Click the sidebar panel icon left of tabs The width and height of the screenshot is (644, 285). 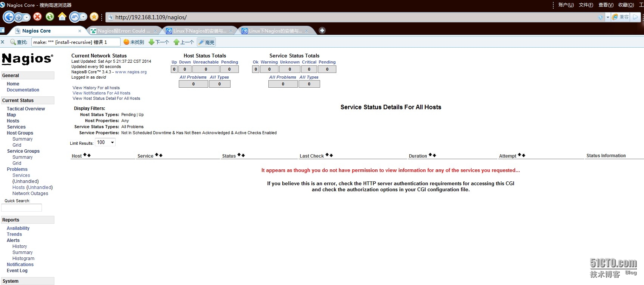pyautogui.click(x=2, y=30)
